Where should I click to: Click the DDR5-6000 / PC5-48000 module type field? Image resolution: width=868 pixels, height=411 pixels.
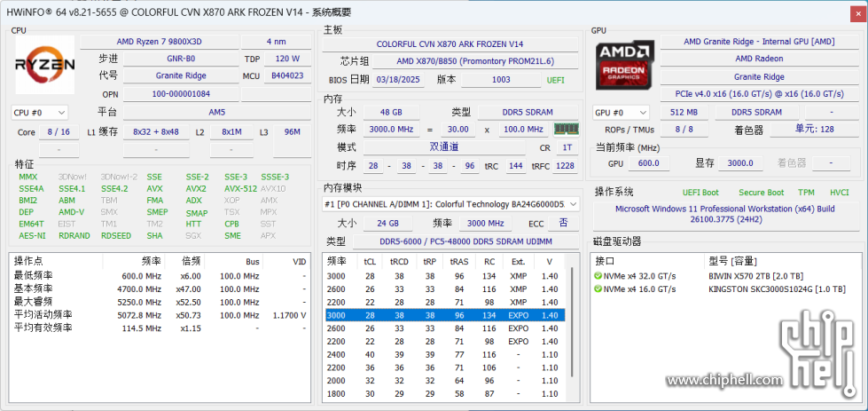pyautogui.click(x=466, y=241)
